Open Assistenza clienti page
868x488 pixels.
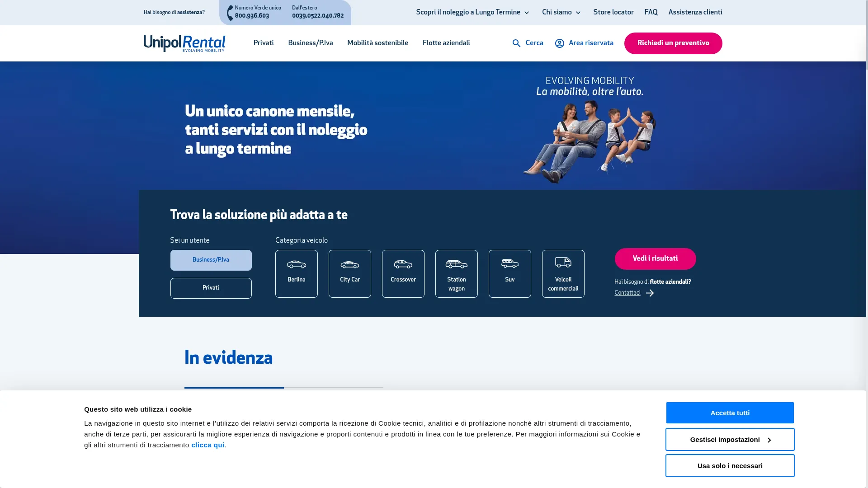click(695, 13)
